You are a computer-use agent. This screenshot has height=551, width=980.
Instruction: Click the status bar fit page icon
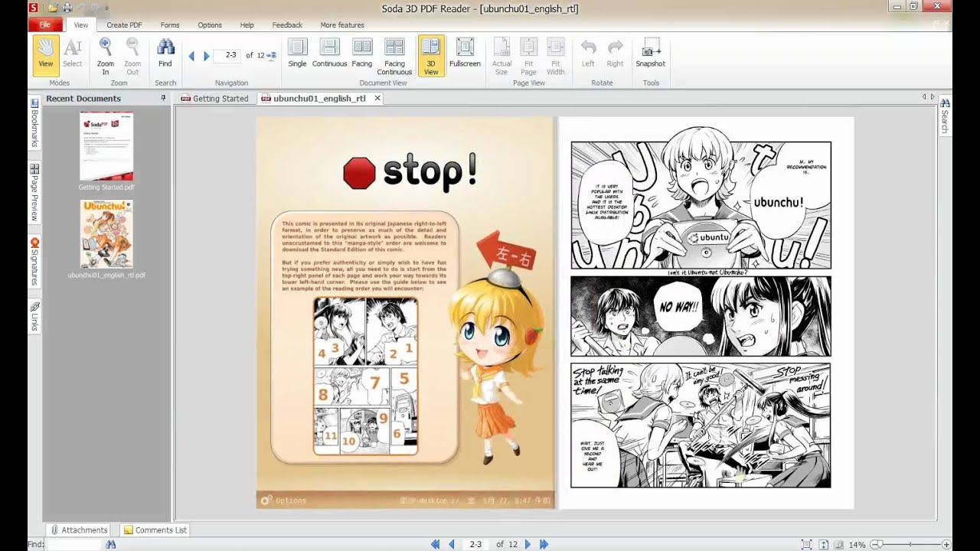[806, 544]
